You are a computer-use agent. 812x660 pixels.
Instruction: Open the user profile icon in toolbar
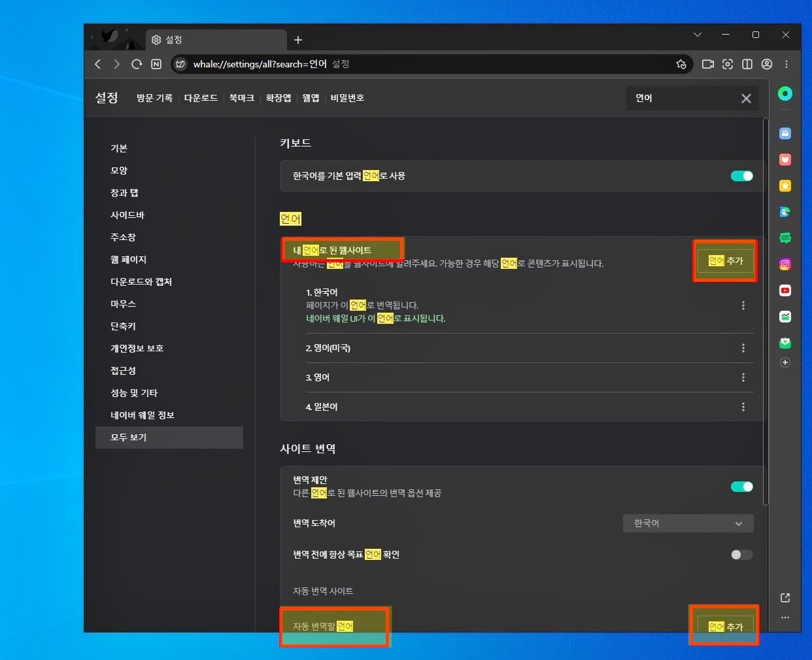[x=767, y=64]
